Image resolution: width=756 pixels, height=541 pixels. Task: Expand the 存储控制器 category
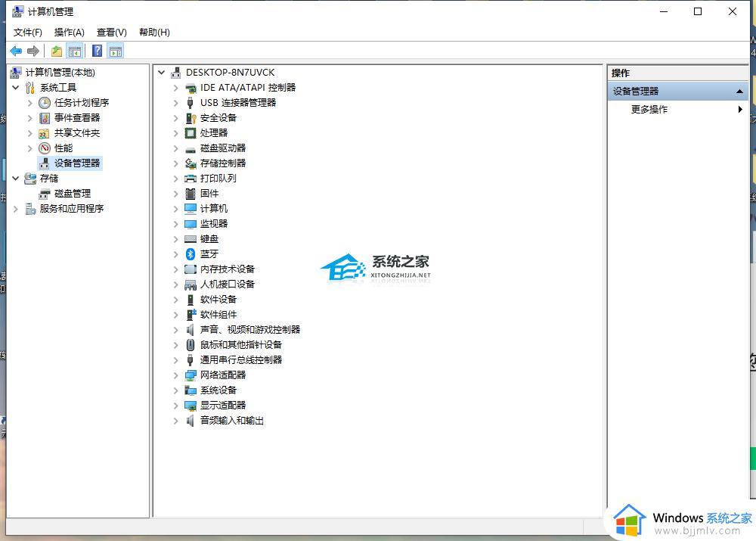pyautogui.click(x=176, y=163)
